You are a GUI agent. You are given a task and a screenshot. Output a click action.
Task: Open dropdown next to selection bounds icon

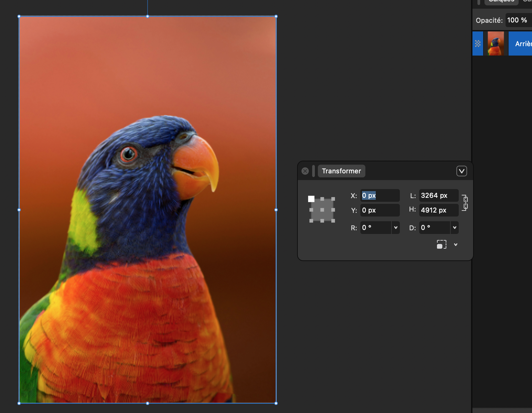tap(456, 245)
